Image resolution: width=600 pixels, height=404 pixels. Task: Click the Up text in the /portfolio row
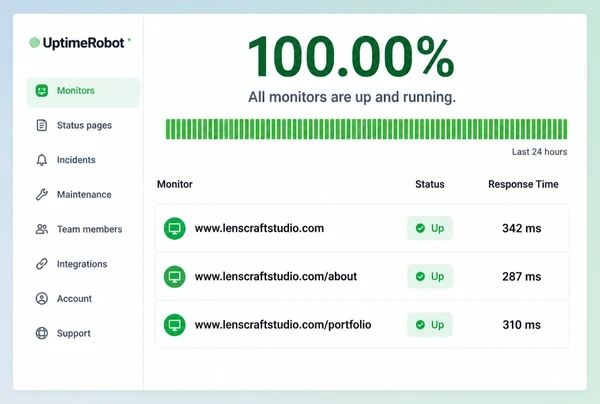tap(437, 325)
